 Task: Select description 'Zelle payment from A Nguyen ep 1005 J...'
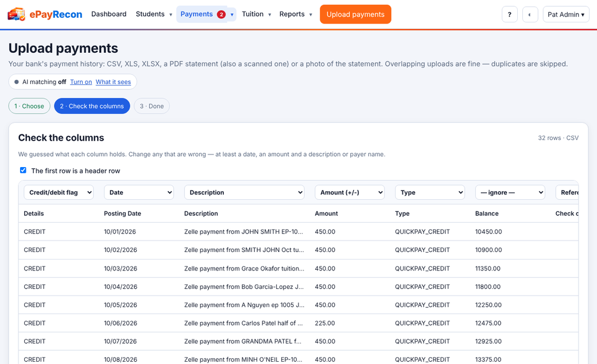pyautogui.click(x=244, y=305)
